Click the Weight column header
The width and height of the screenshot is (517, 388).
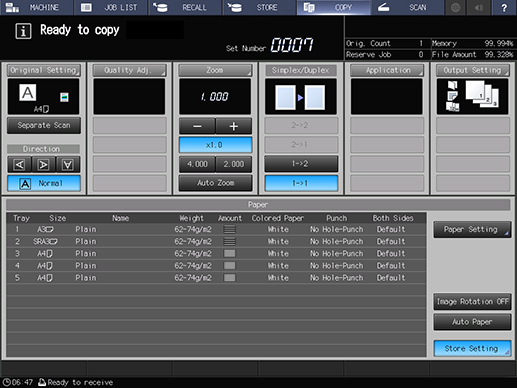click(191, 218)
